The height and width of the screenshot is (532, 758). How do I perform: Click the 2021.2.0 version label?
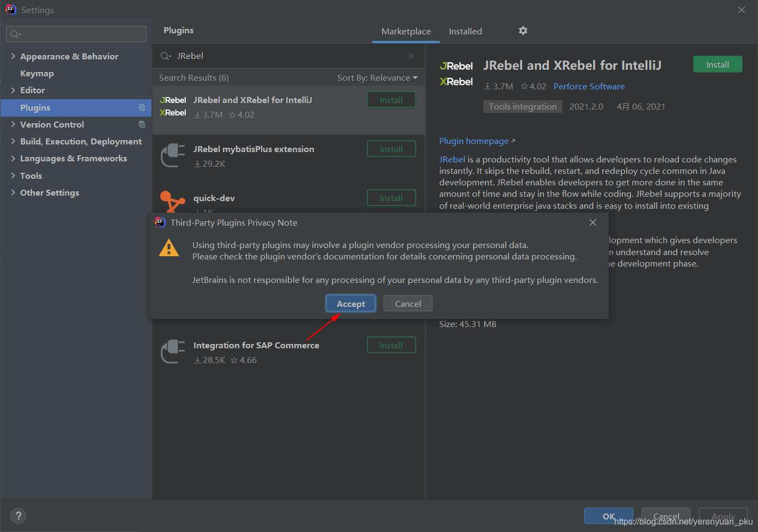coord(586,106)
